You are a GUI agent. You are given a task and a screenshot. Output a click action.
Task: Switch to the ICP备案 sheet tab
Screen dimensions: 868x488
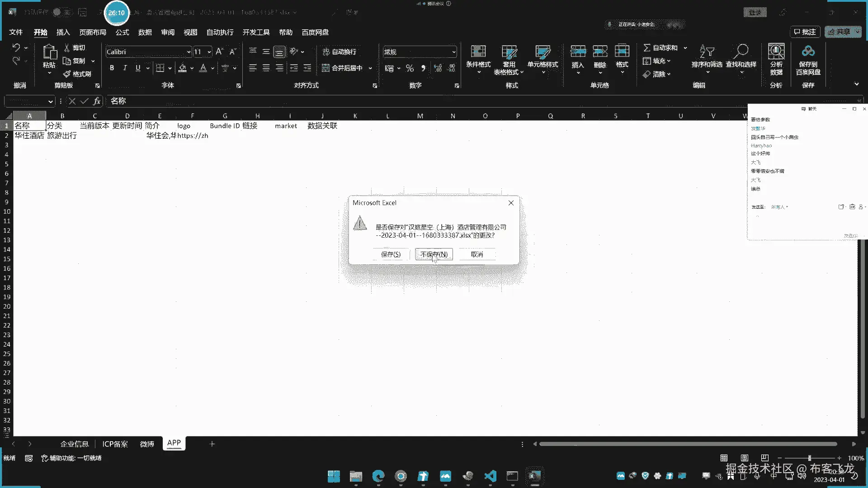click(x=115, y=444)
